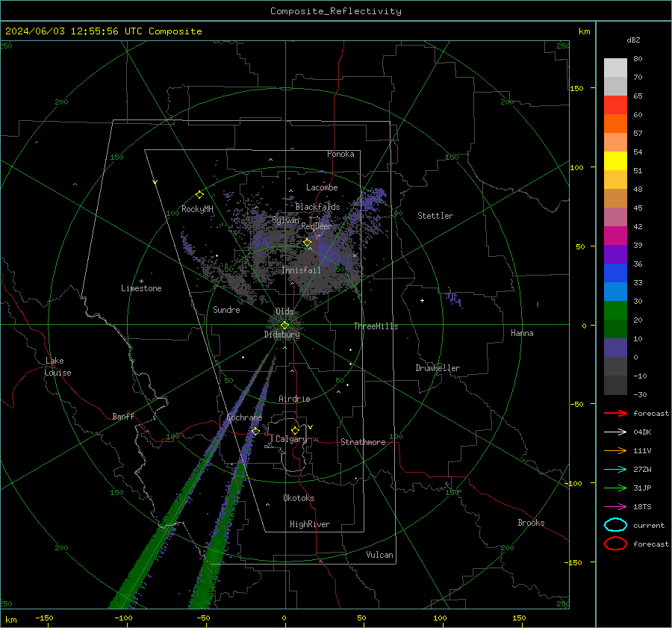Click the Airdrie label
The image size is (672, 628).
[294, 399]
